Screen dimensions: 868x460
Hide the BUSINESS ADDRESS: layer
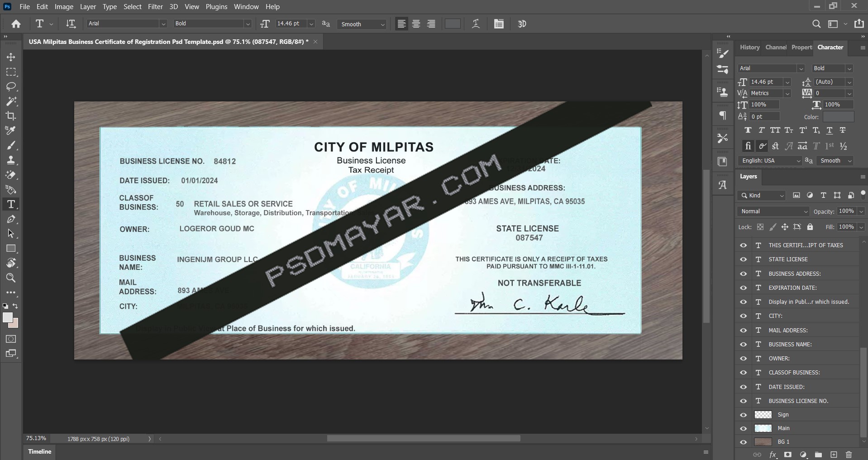pyautogui.click(x=743, y=274)
